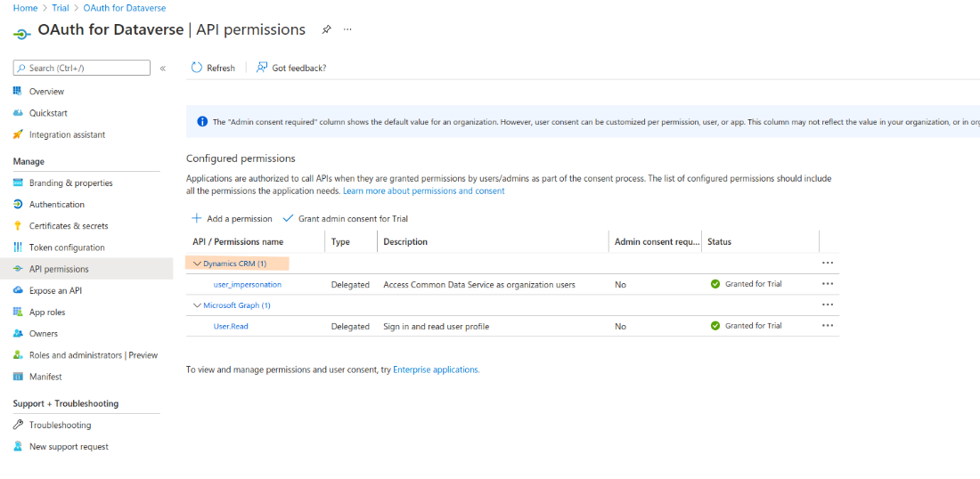Click the Admin consent required column header
Screen dimensions: 980x479
click(657, 241)
